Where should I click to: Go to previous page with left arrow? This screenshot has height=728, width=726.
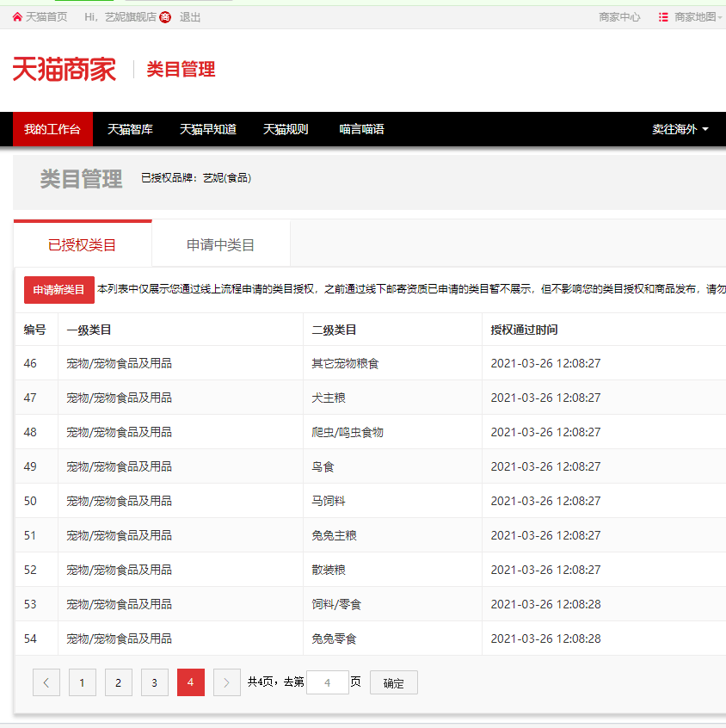tap(46, 682)
